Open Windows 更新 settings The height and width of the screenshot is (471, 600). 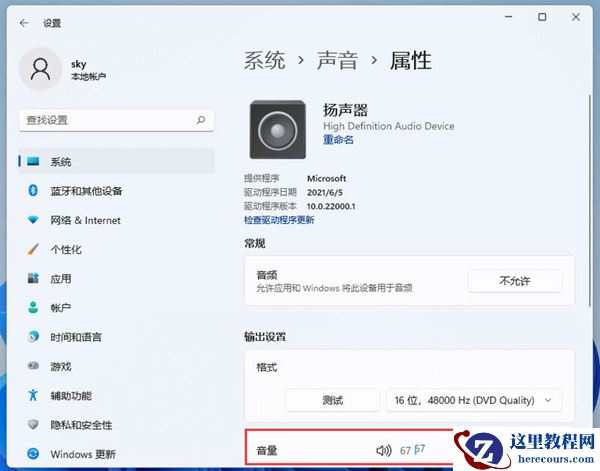[116, 454]
